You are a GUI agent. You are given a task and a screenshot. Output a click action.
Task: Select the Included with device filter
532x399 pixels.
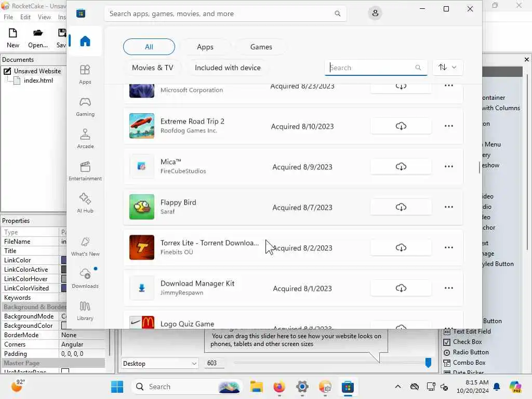228,68
